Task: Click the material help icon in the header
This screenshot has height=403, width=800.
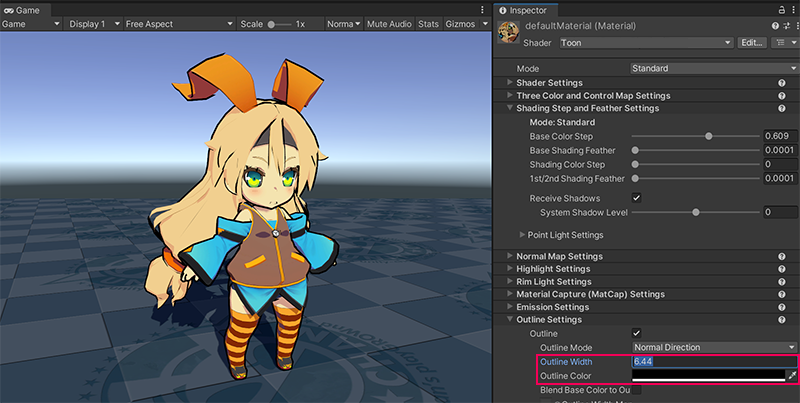Action: (x=776, y=26)
